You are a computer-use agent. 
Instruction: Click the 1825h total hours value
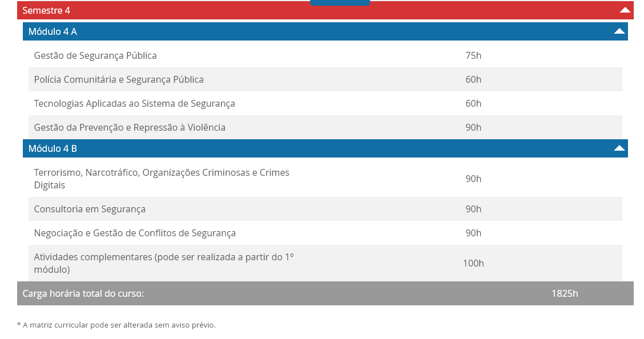pos(565,293)
